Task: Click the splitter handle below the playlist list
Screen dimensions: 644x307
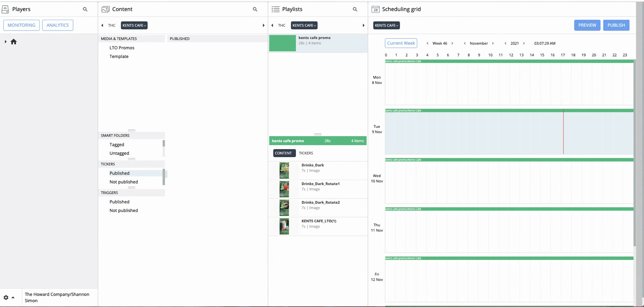Action: point(318,134)
